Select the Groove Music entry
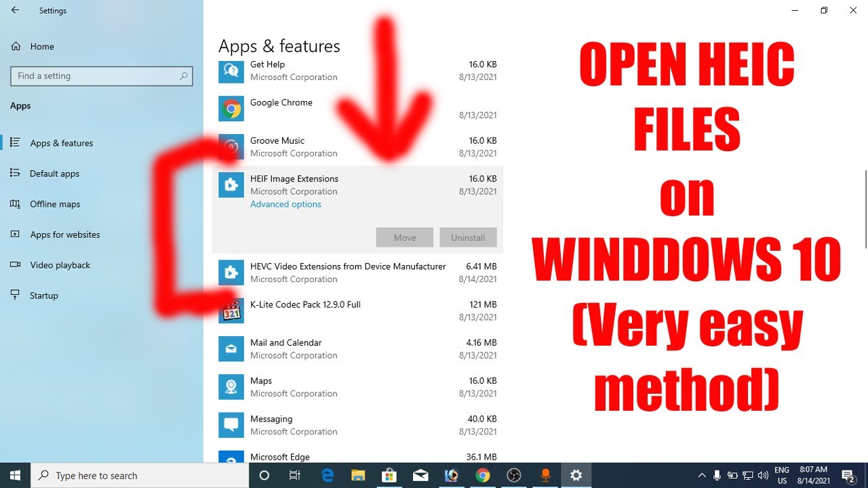This screenshot has height=488, width=868. 357,146
